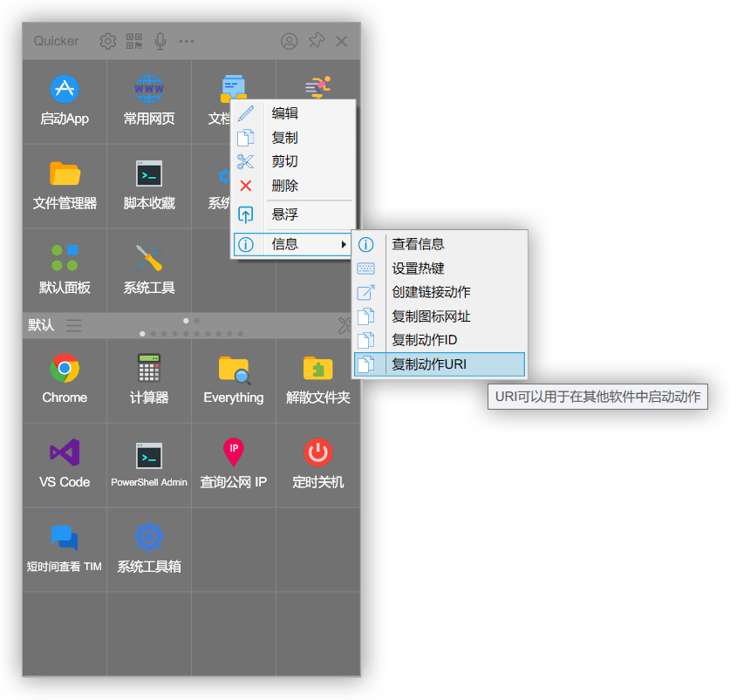Click 删除 to delete the action
The image size is (730, 700).
(x=293, y=186)
